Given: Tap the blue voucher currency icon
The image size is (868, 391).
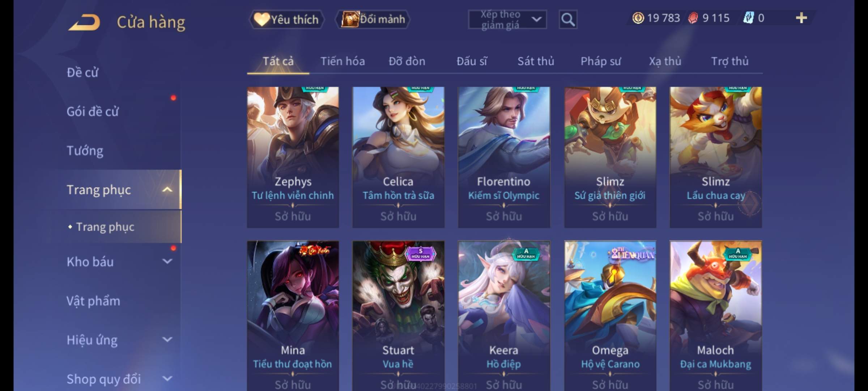Looking at the screenshot, I should tap(748, 18).
